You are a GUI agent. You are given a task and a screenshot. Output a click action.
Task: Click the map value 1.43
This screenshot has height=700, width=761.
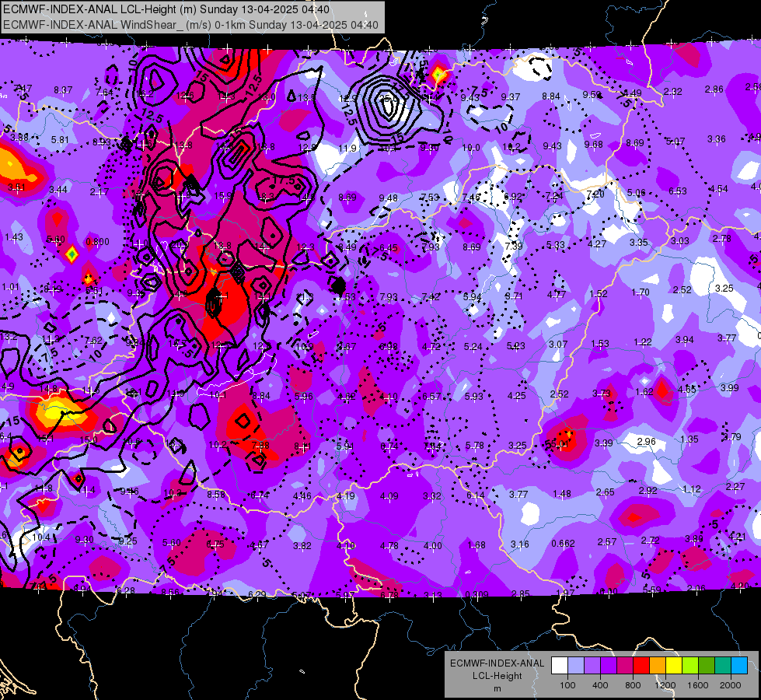(x=13, y=236)
